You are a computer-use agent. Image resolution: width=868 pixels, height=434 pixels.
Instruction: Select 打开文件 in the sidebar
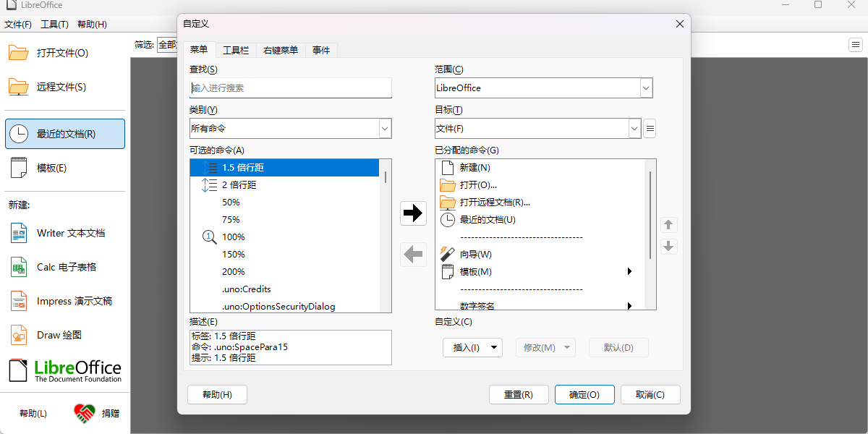point(64,53)
